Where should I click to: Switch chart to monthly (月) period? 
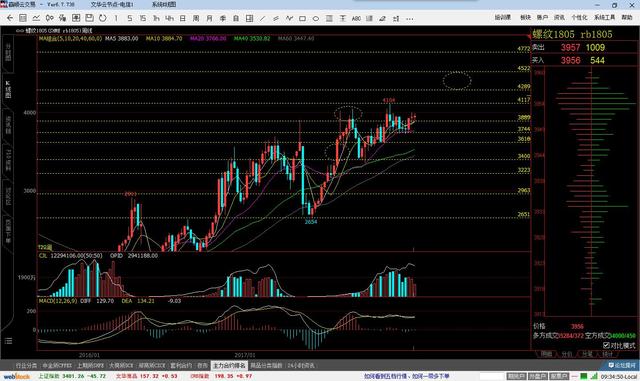point(209,18)
